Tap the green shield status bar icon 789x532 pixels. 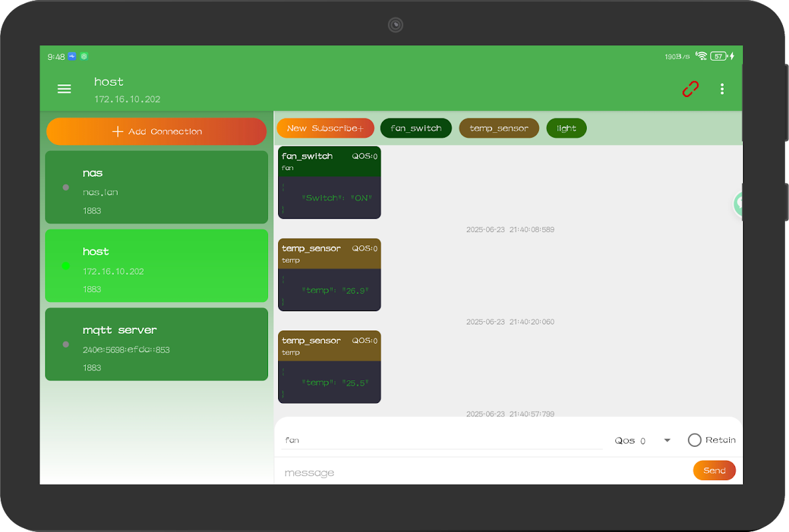coord(84,57)
